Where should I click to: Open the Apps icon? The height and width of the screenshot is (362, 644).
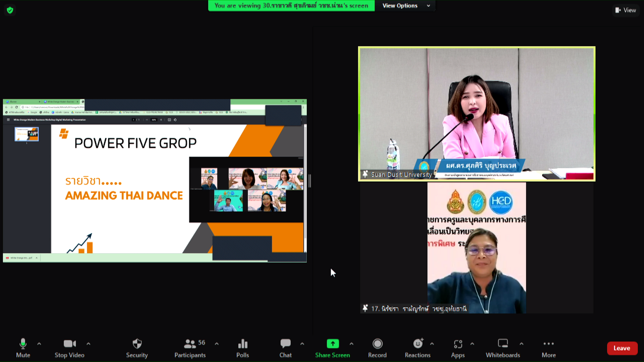(x=458, y=348)
